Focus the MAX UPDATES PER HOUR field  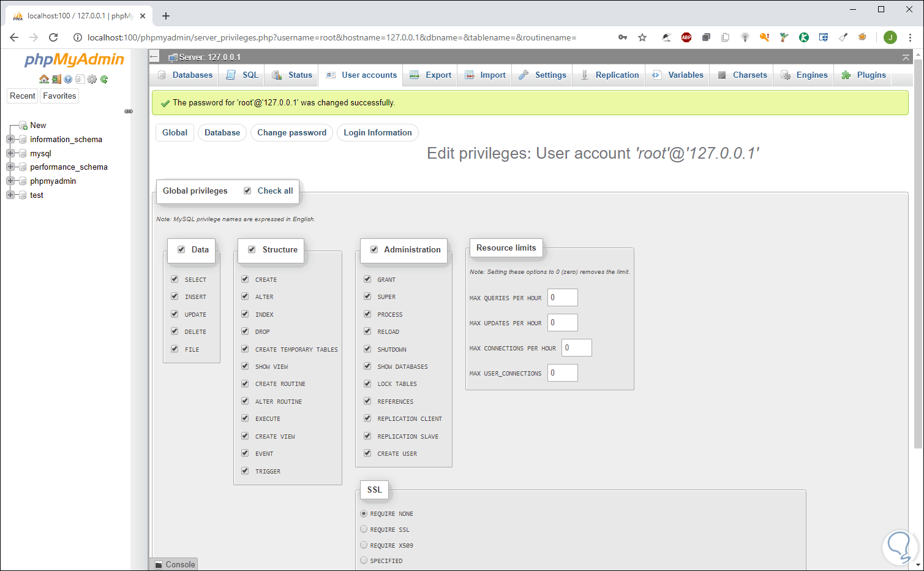563,322
